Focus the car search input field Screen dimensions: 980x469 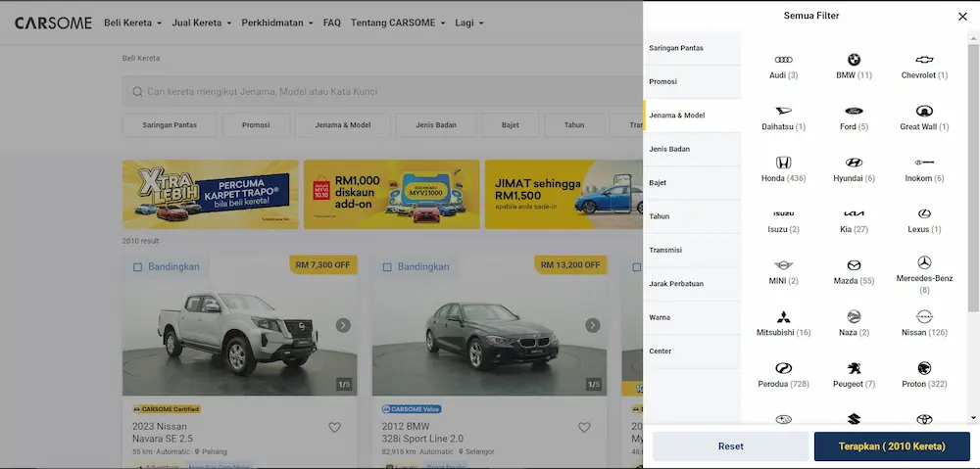[382, 92]
